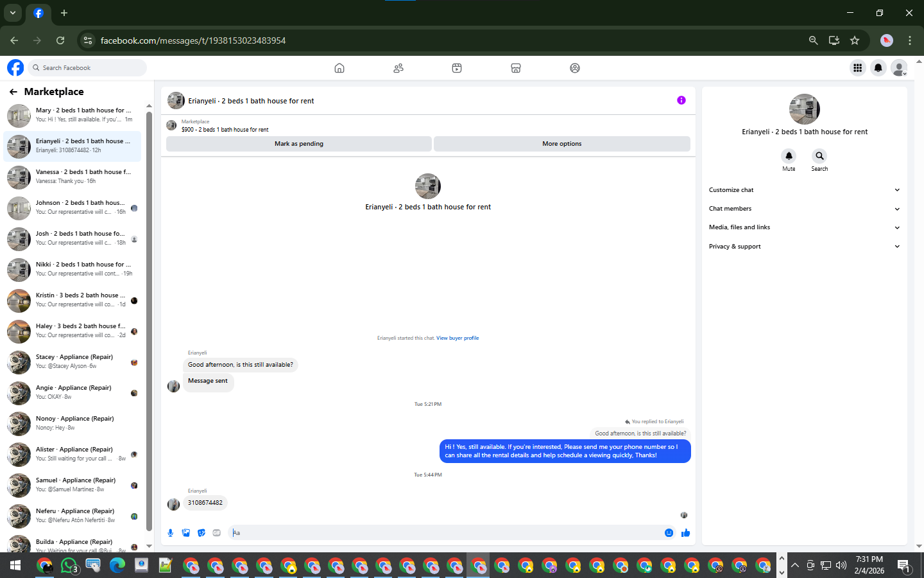The height and width of the screenshot is (578, 924).
Task: Open Stacey Appliance Repair conversation
Action: (x=72, y=362)
